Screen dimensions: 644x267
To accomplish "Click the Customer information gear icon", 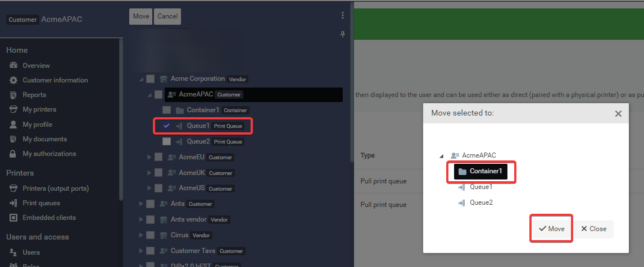I will (13, 80).
